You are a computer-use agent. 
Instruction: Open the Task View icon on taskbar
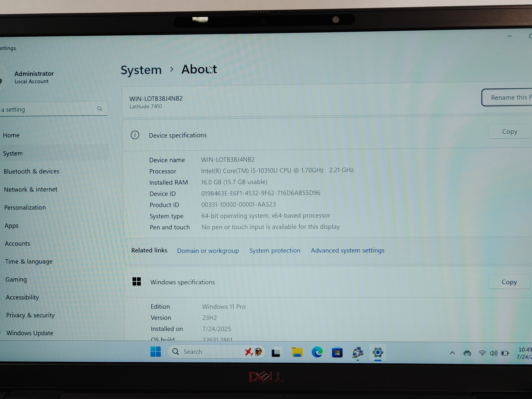point(276,352)
